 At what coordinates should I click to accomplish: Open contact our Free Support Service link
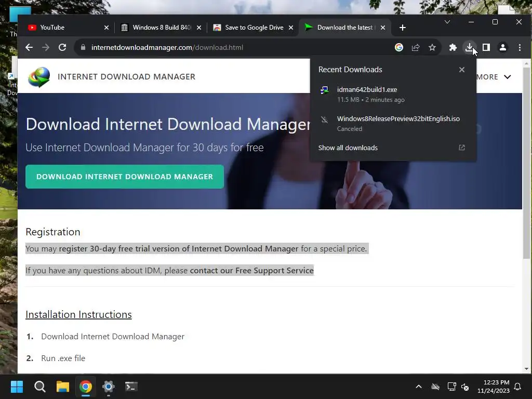pos(252,270)
